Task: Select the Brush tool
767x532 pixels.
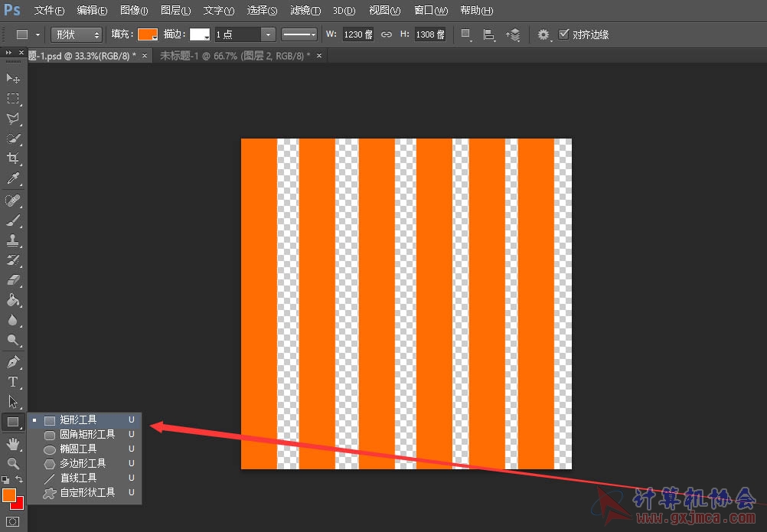Action: 13,220
